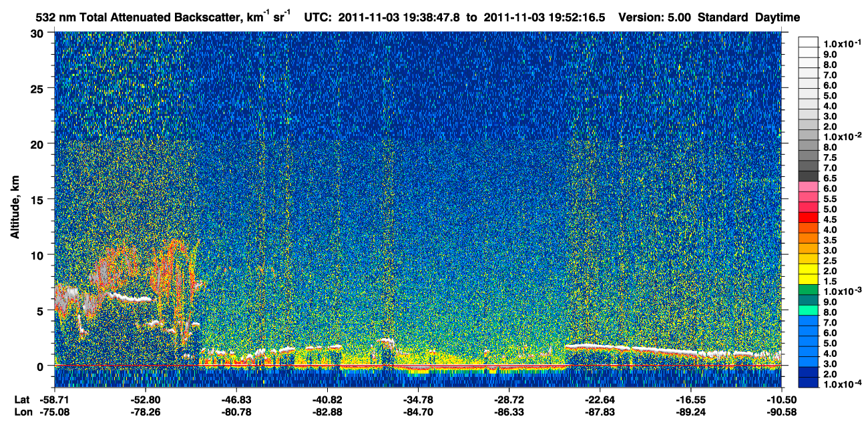
Task: Click the start time '2011-11-03 19:38:47.8'
Action: (x=399, y=17)
